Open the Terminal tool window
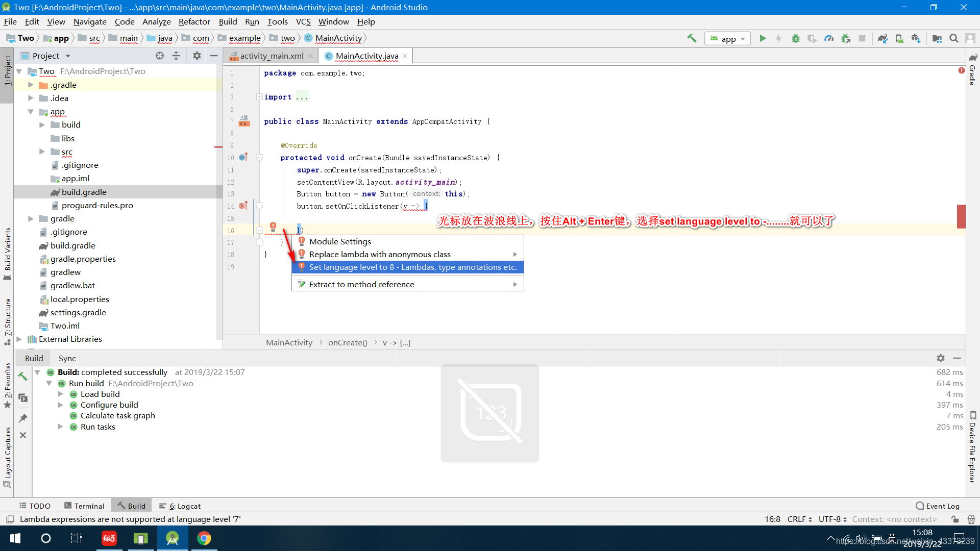The height and width of the screenshot is (551, 980). [84, 506]
